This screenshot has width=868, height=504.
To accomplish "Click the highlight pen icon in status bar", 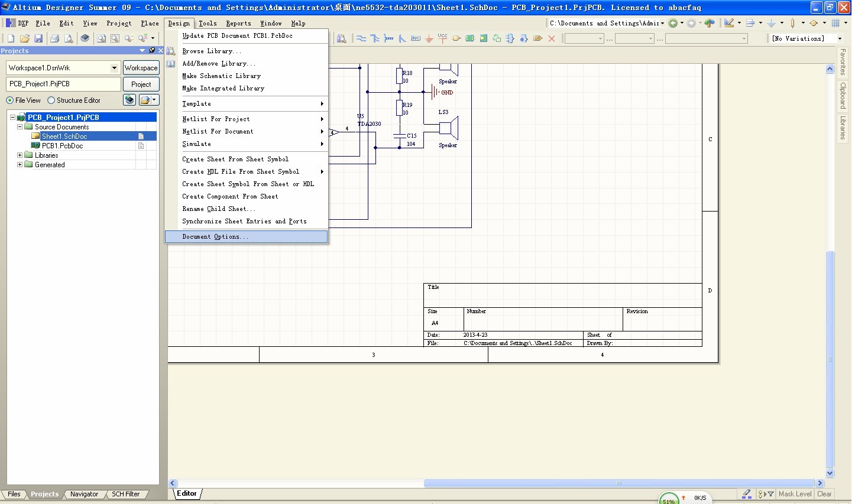I will click(747, 494).
